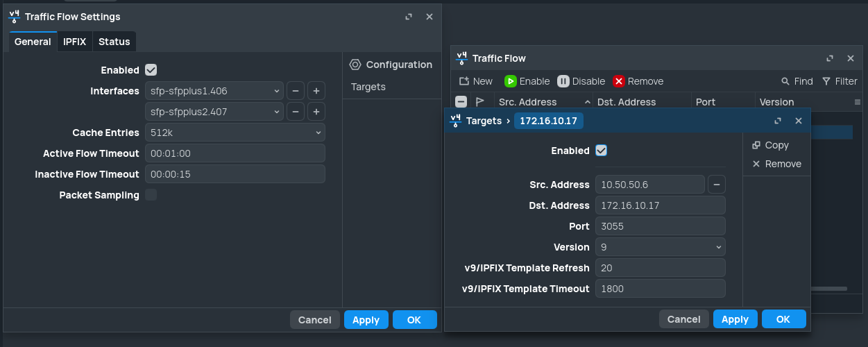Add interface after sfp-sfpplus2.407

tap(316, 112)
